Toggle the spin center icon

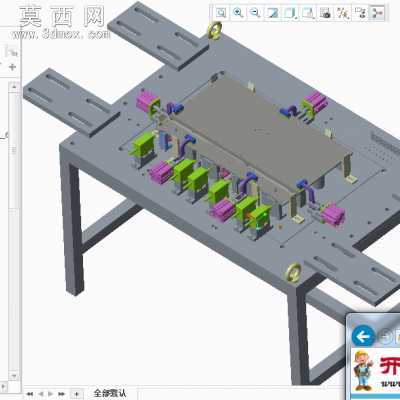[x=377, y=13]
